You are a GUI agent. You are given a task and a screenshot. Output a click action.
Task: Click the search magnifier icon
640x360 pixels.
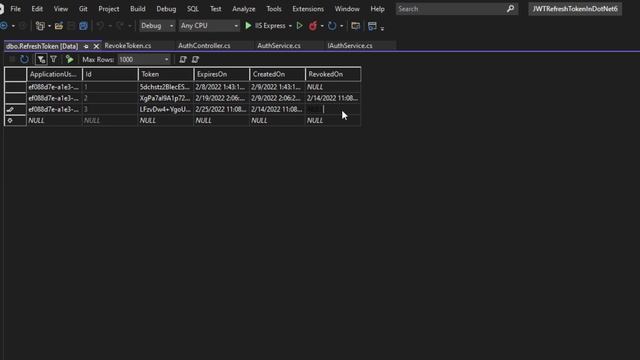point(510,9)
